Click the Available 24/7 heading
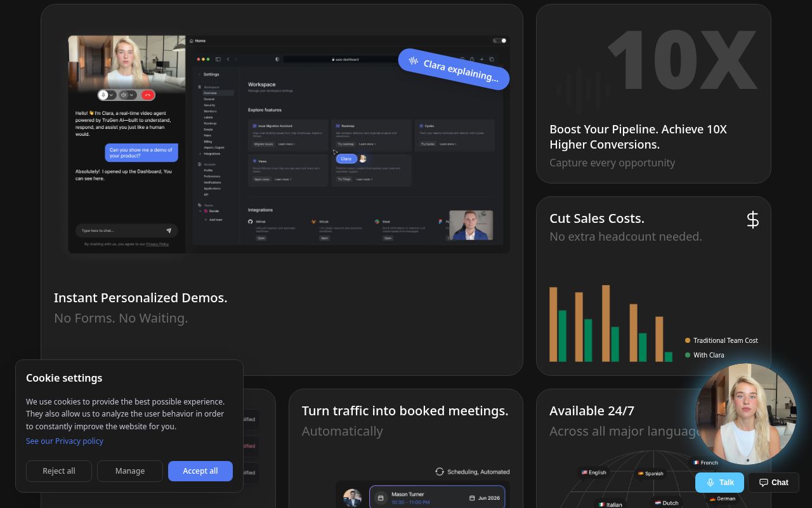This screenshot has width=812, height=508. 592,411
